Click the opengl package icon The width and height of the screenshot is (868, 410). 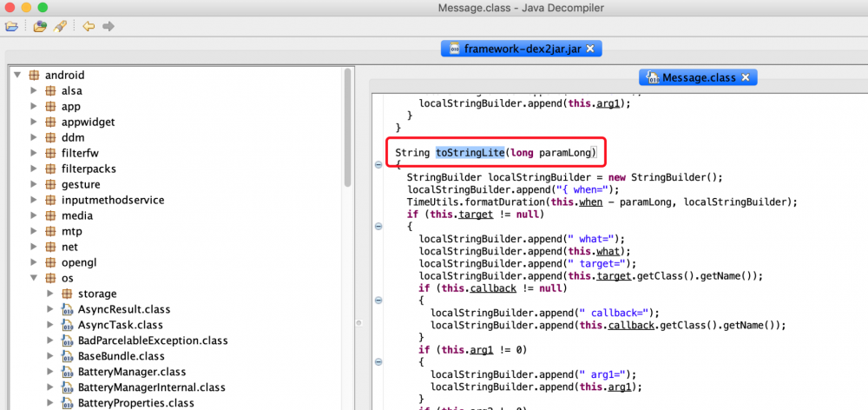[50, 262]
